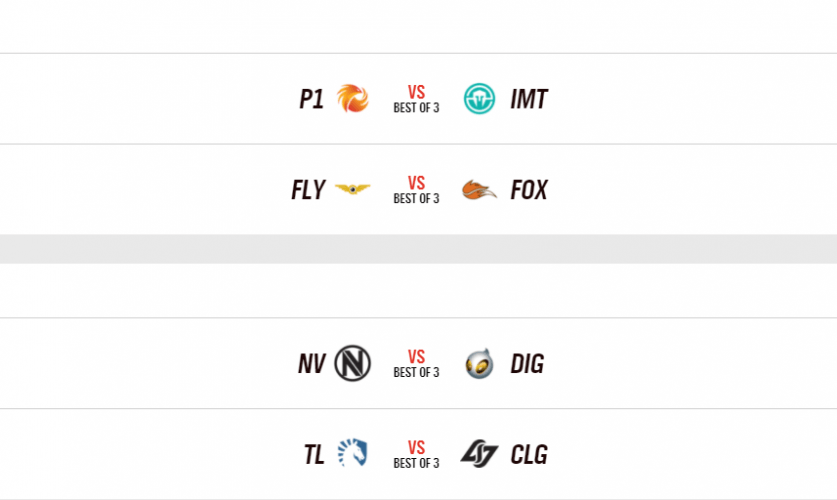View NV vs DIG best-of-3 match
This screenshot has width=837, height=500.
[416, 363]
